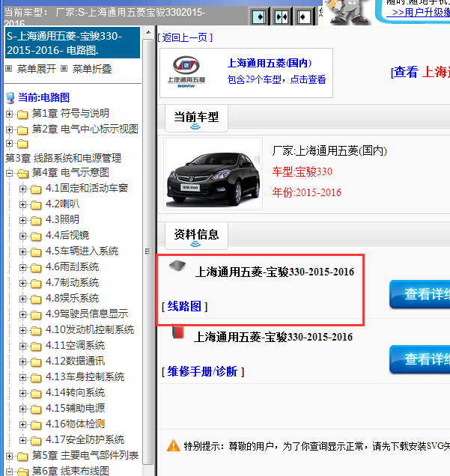This screenshot has height=476, width=450.
Task: Click the 菜单折叠 icon
Action: [64, 69]
